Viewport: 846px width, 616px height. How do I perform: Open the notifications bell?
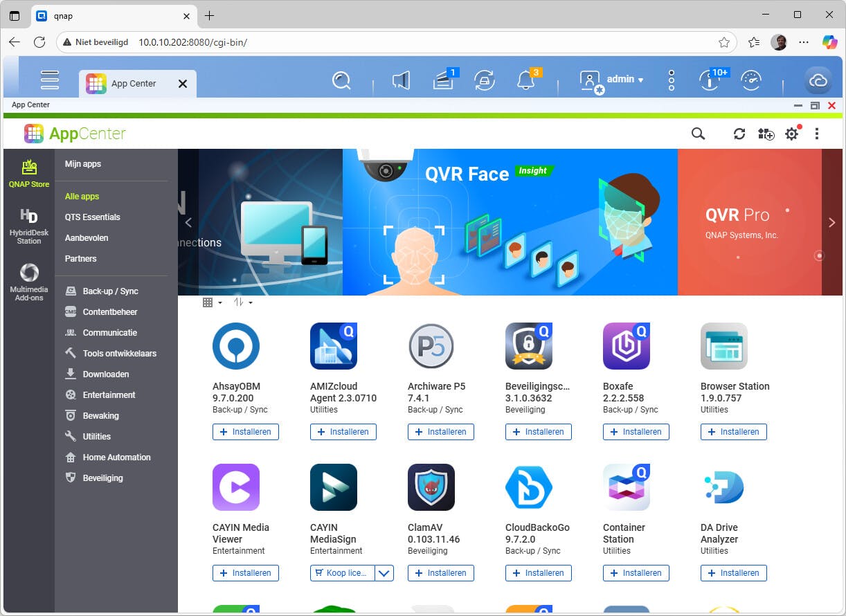point(527,80)
